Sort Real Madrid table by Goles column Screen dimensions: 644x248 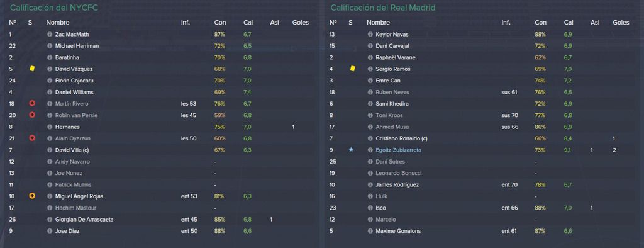point(621,23)
